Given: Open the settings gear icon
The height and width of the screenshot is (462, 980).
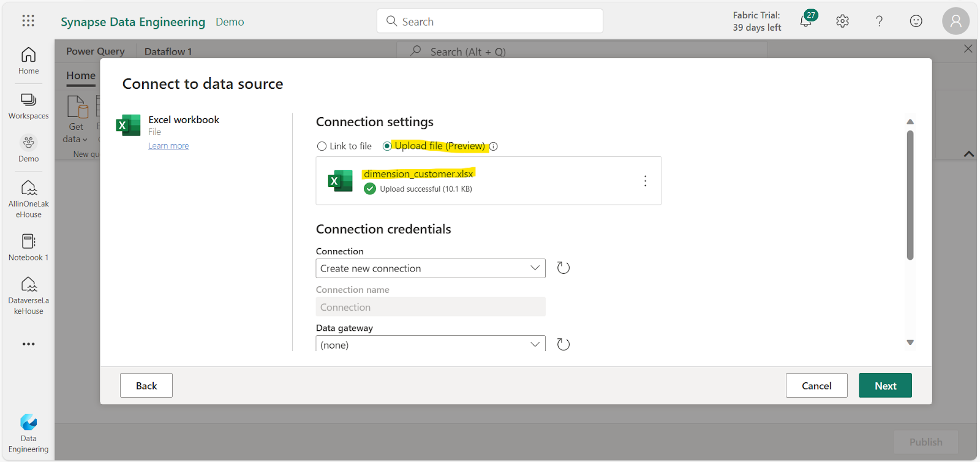Looking at the screenshot, I should 842,21.
